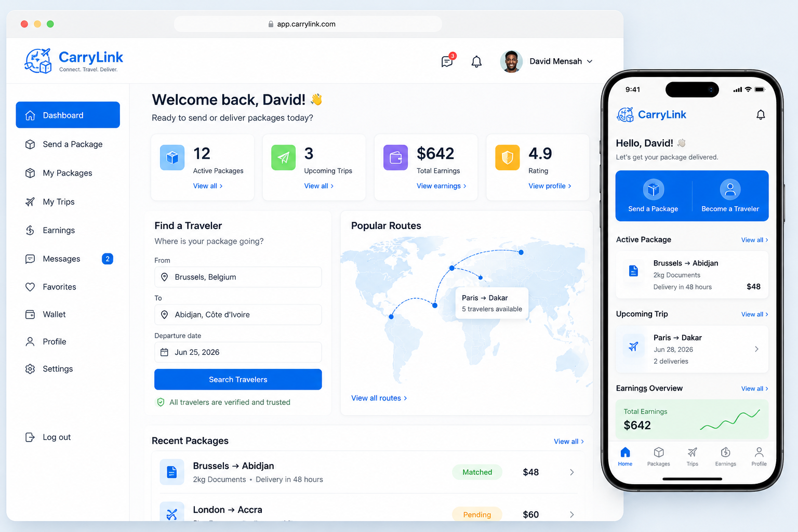The width and height of the screenshot is (798, 532).
Task: Click View profile under Rating
Action: [550, 186]
